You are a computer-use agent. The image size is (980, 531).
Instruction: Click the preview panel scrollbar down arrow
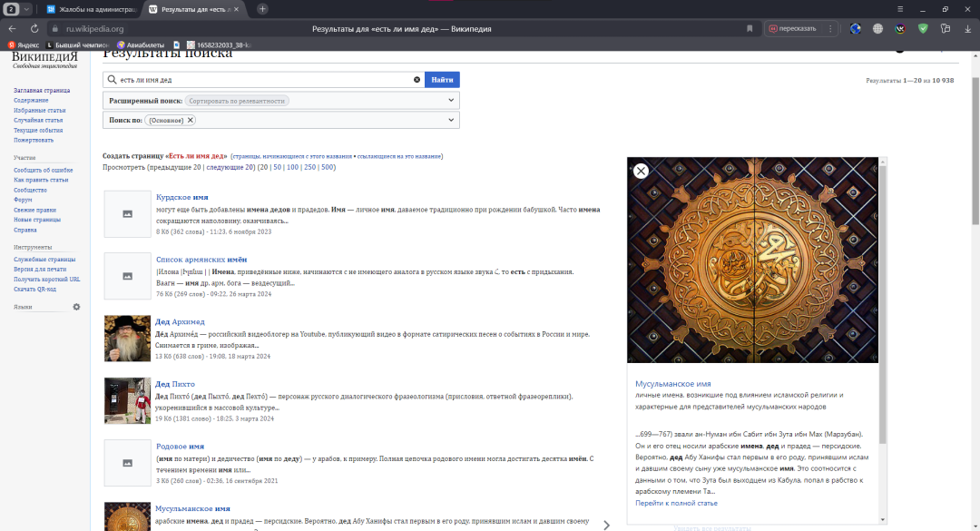tap(883, 520)
